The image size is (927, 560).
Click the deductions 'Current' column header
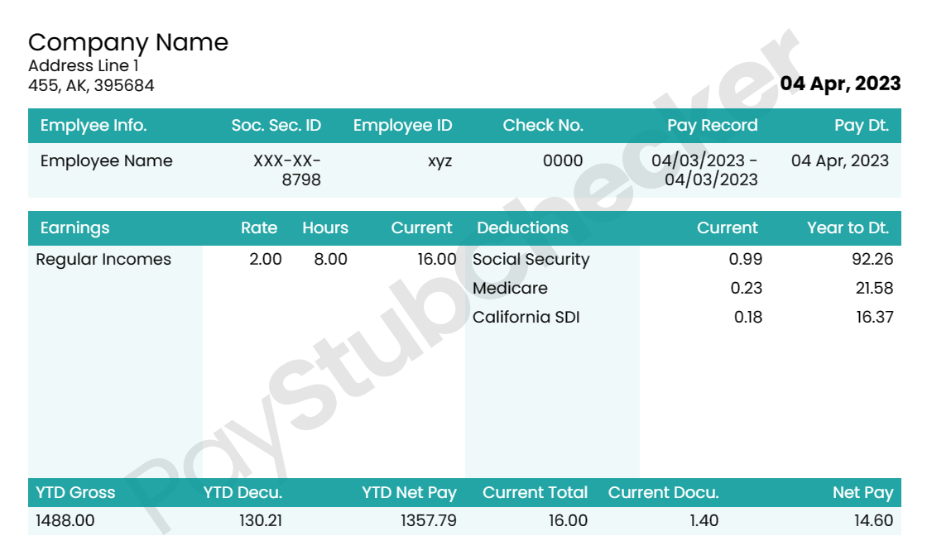click(x=728, y=228)
